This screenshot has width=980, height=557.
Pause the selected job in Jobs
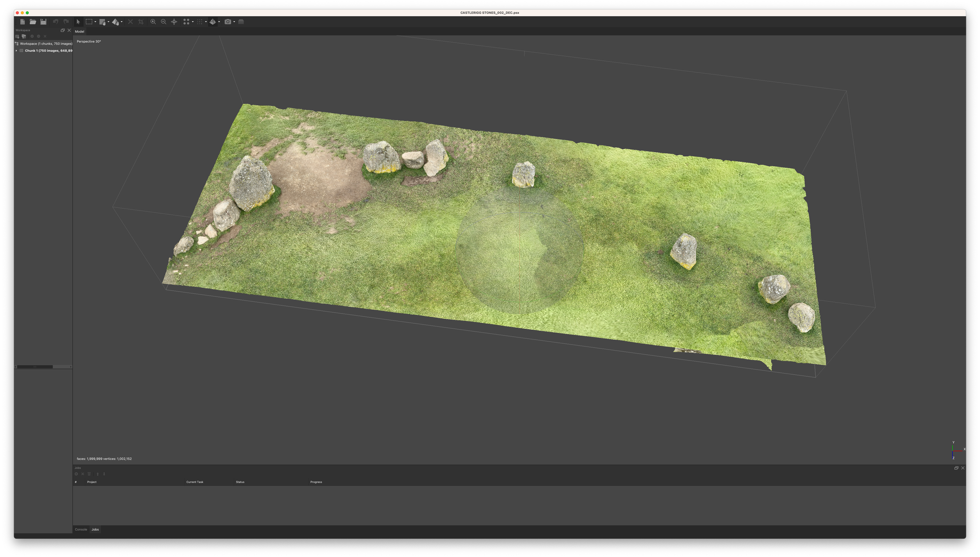[x=76, y=474]
